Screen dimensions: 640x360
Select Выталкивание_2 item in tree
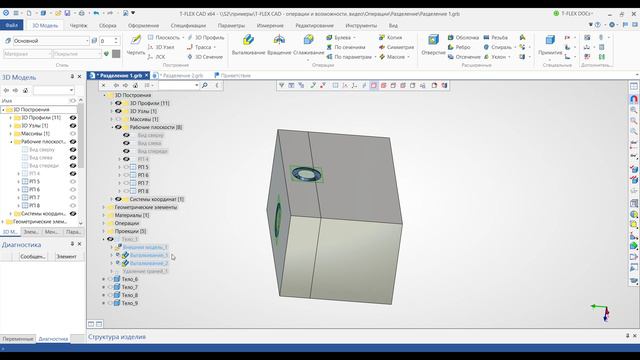coord(149,263)
